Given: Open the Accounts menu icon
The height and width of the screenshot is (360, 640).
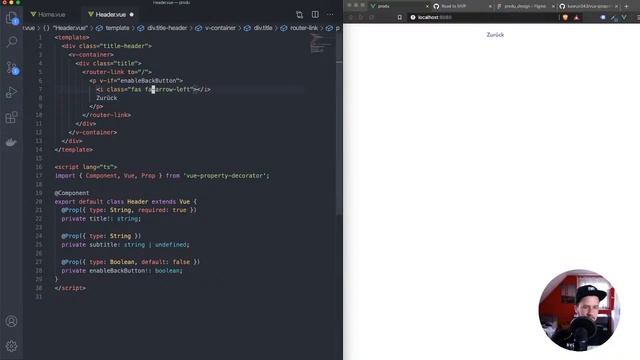Looking at the screenshot, I should click(x=11, y=321).
